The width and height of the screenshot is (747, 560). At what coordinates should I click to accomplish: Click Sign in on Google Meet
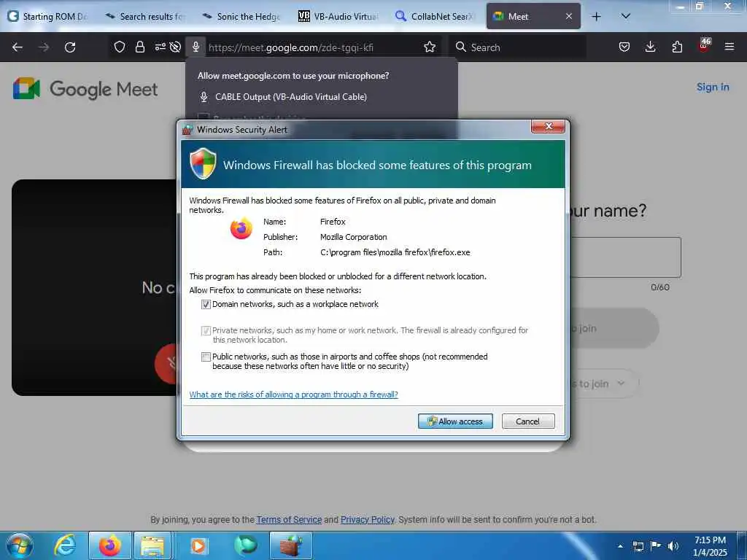click(713, 87)
